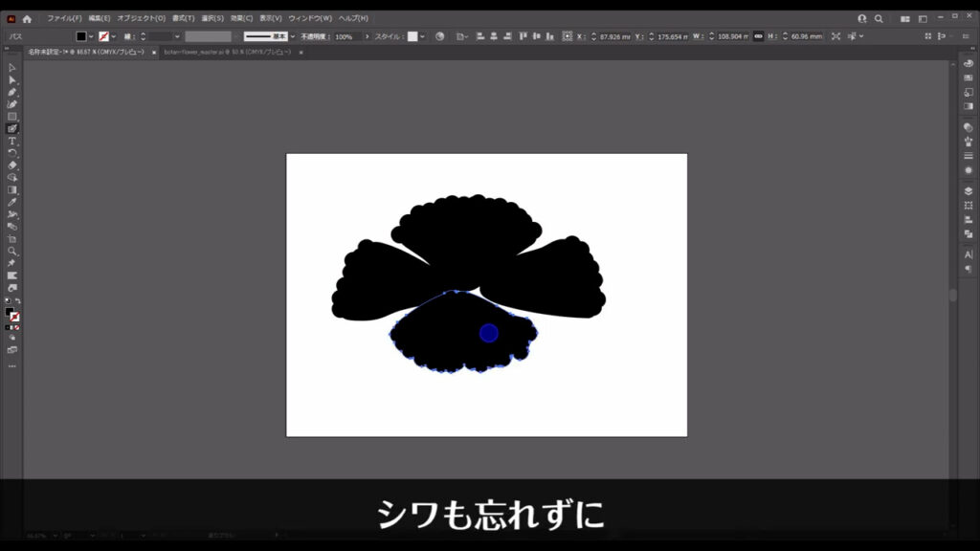This screenshot has height=551, width=980.
Task: Reset to default fill and stroke
Action: [x=8, y=301]
